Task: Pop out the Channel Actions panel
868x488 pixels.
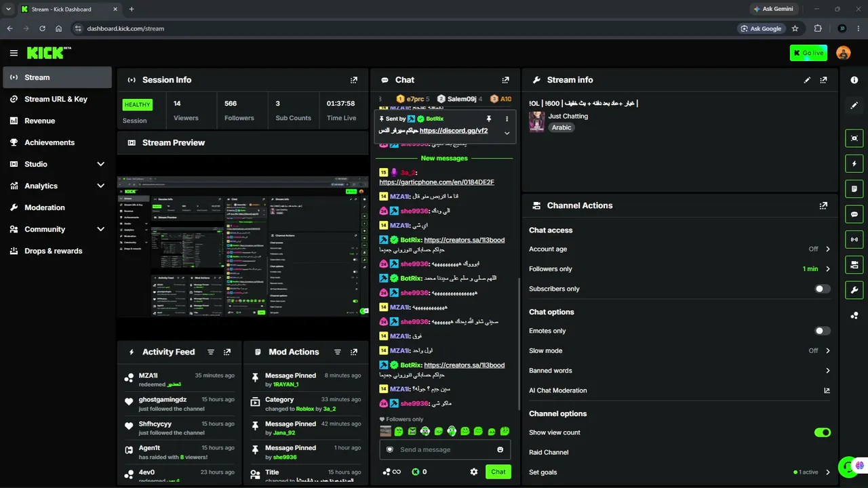Action: pos(823,205)
